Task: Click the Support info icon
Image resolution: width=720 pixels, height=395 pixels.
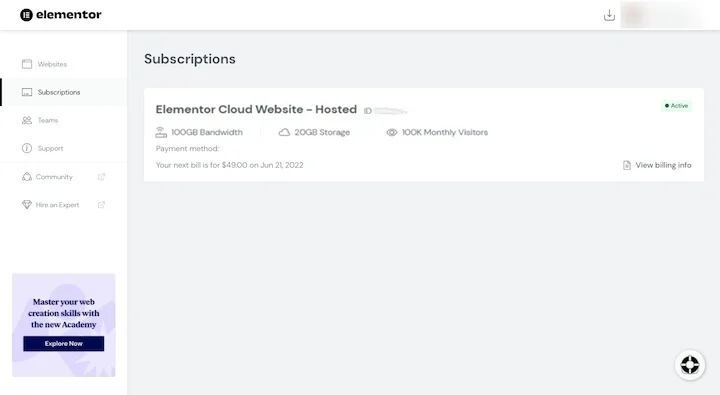Action: 27,148
